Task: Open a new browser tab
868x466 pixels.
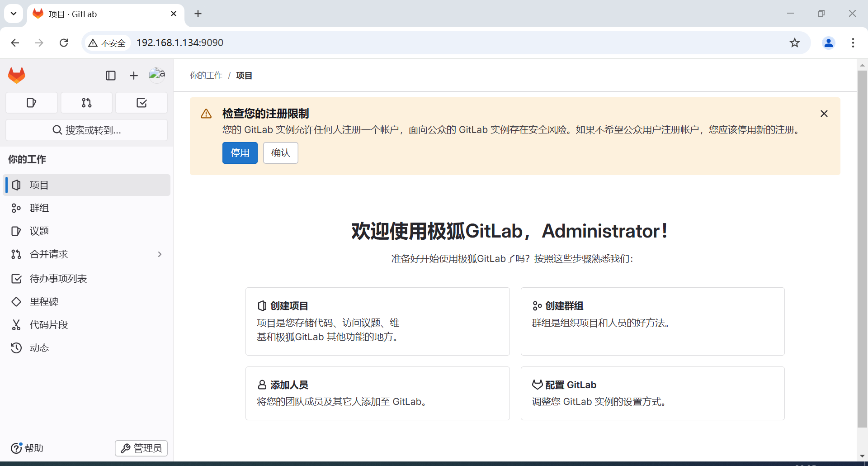Action: tap(198, 14)
